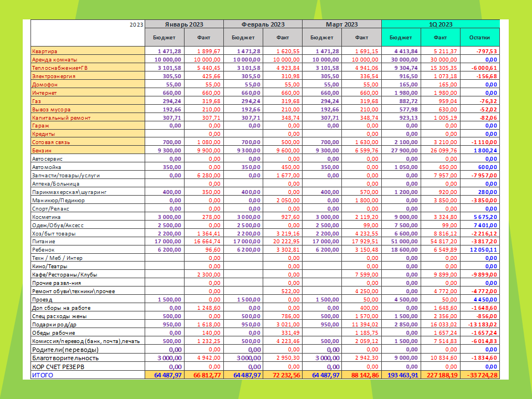Screen dimensions: 532x399
Task: Click the Квартира row label
Action: (x=45, y=51)
